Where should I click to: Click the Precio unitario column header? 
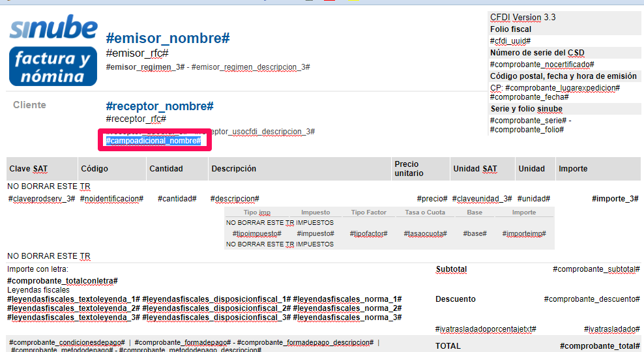click(x=409, y=169)
